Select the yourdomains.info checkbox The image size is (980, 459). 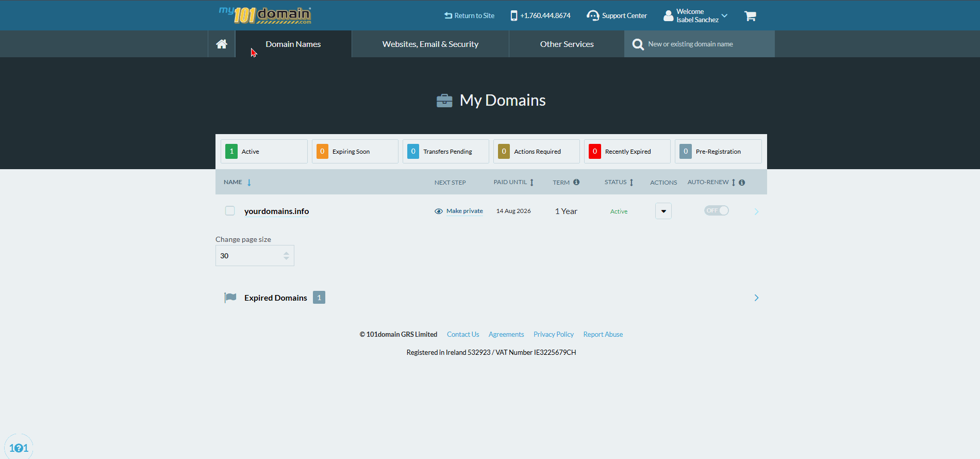coord(230,211)
